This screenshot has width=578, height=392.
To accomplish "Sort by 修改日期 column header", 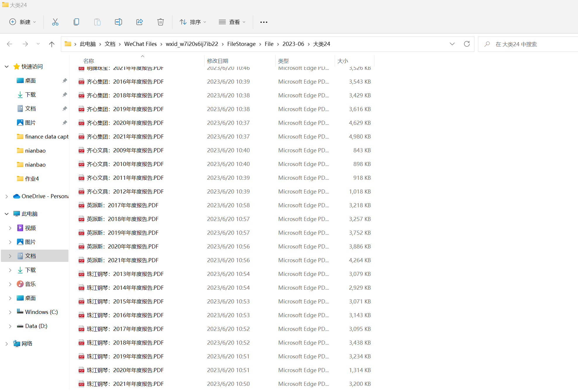I will [218, 61].
